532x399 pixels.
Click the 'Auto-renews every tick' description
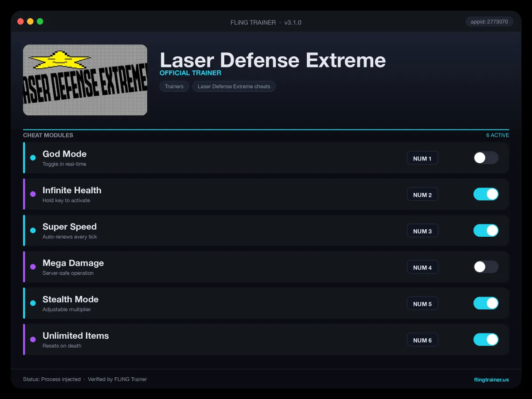coord(70,237)
